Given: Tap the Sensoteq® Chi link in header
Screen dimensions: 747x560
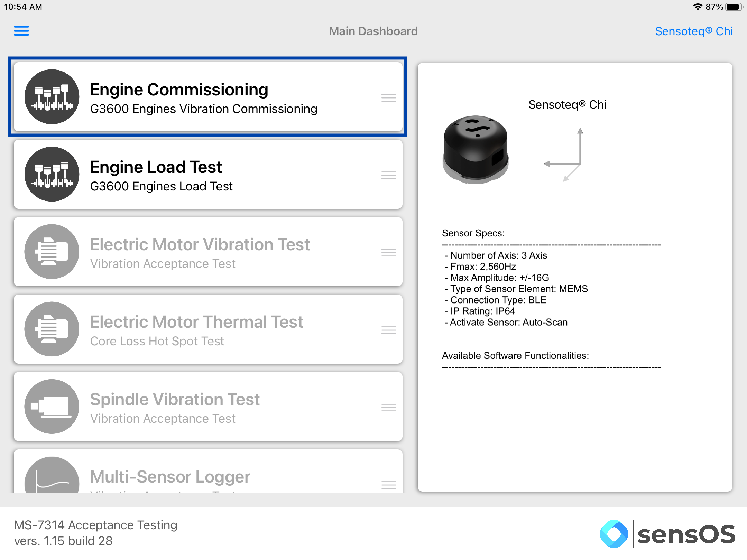Looking at the screenshot, I should pyautogui.click(x=694, y=31).
